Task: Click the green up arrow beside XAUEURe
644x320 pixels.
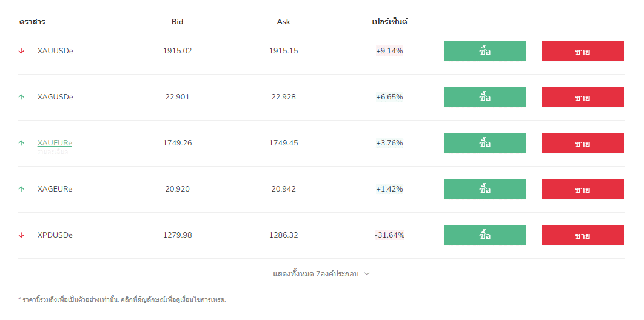Action: 21,143
